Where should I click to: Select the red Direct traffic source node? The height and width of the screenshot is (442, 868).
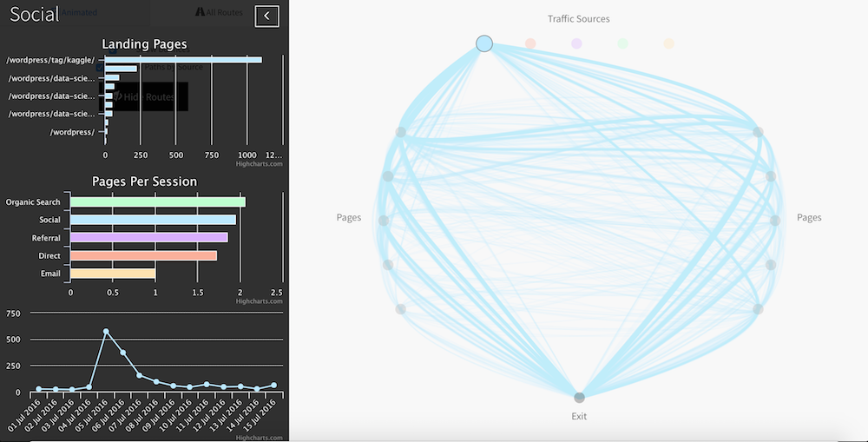(530, 43)
